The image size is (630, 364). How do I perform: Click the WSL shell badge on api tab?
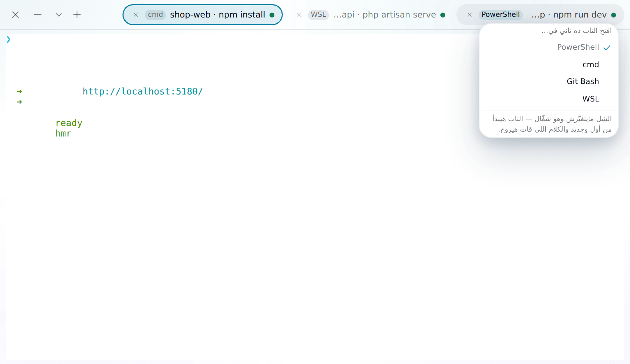(x=318, y=15)
